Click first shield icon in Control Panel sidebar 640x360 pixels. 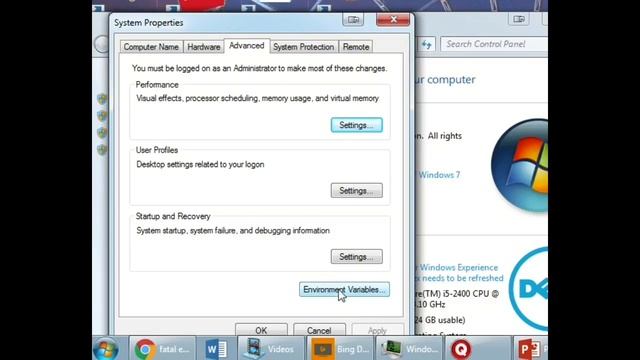coord(102,98)
